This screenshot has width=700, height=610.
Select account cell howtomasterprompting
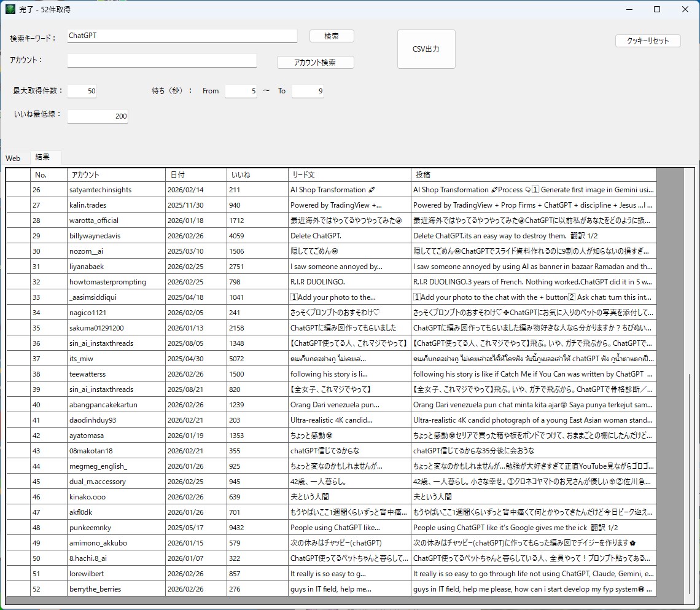click(x=116, y=282)
